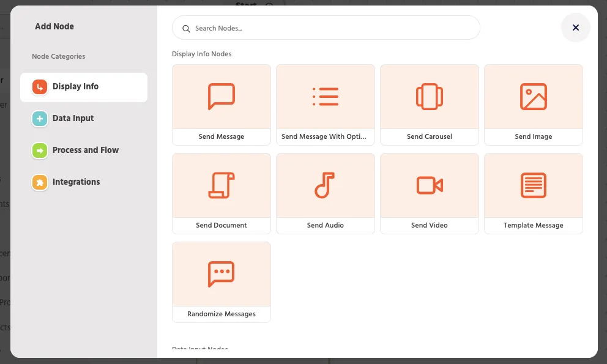Add the Send Audio music note icon

(325, 185)
